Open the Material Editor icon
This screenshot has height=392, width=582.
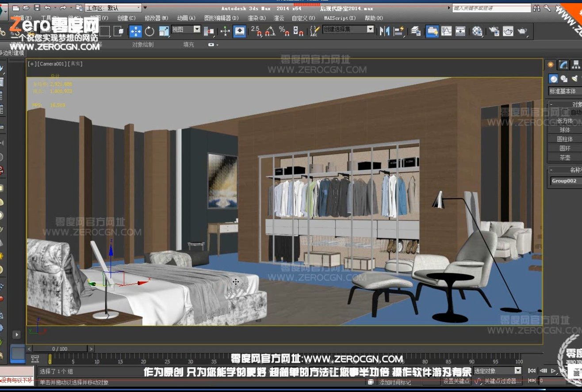[x=477, y=31]
